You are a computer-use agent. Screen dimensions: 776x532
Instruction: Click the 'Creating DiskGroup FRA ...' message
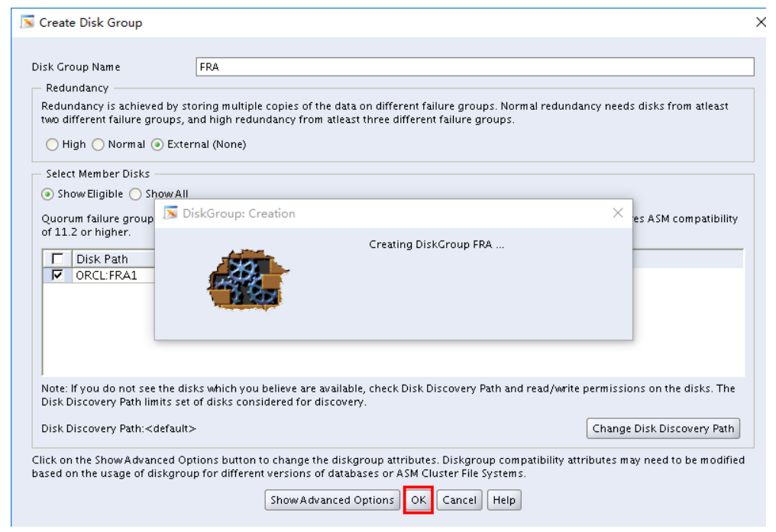tap(437, 244)
